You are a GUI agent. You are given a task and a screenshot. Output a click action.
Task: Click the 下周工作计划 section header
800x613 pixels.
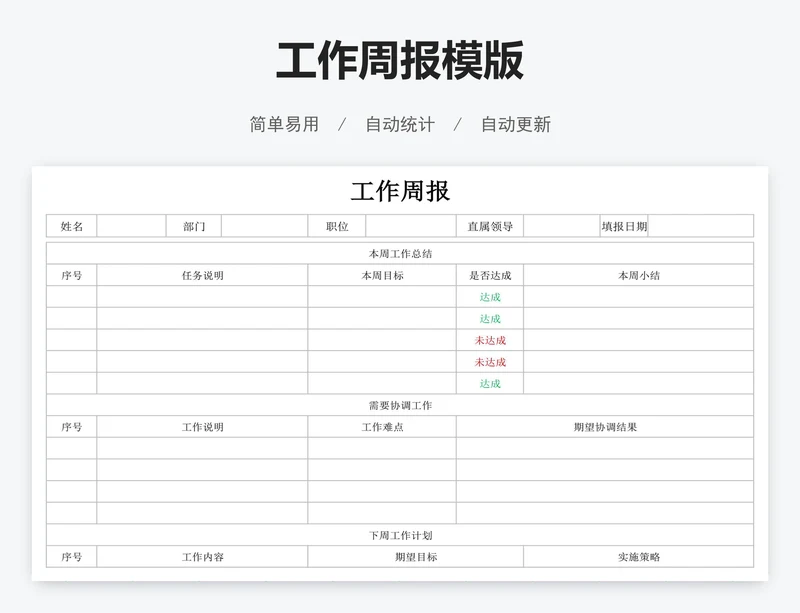pyautogui.click(x=400, y=535)
